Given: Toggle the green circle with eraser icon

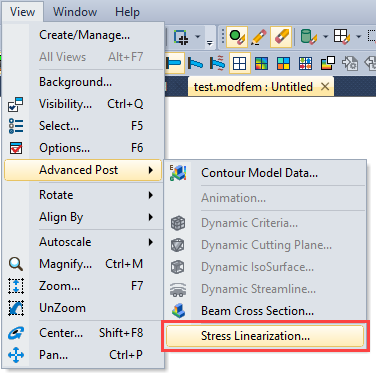Looking at the screenshot, I should click(237, 37).
